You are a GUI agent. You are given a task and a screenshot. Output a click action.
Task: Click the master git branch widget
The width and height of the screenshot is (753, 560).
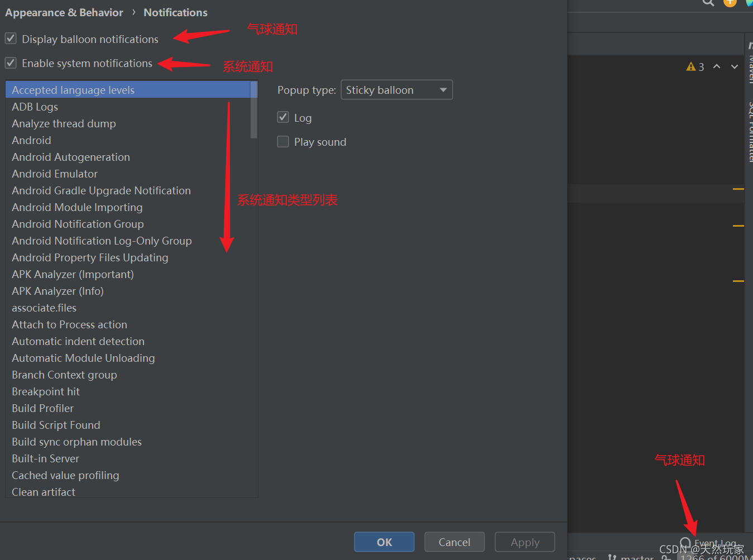(631, 557)
